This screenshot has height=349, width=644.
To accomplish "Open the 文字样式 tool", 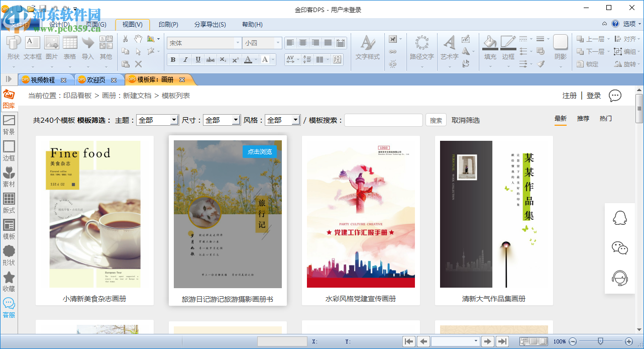I will point(367,47).
